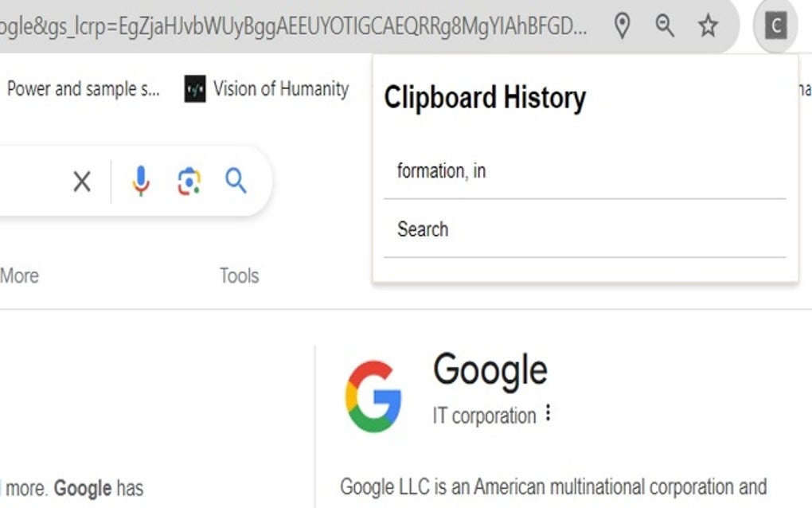
Task: Activate voice search with the microphone icon
Action: point(140,182)
